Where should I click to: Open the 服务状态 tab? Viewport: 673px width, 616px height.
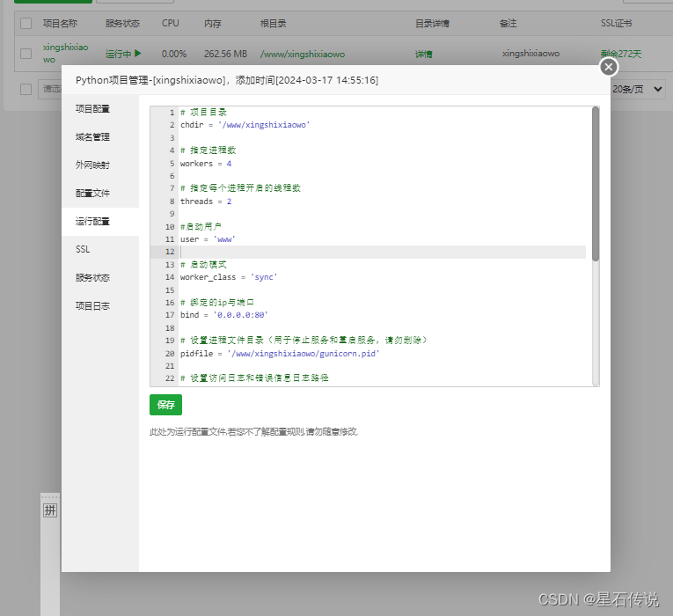[92, 278]
